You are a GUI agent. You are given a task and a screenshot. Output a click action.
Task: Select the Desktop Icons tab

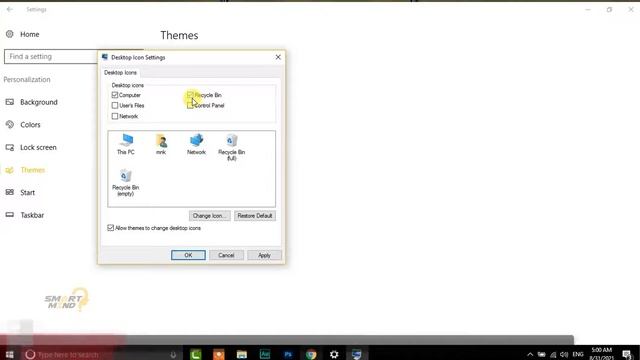tap(120, 73)
